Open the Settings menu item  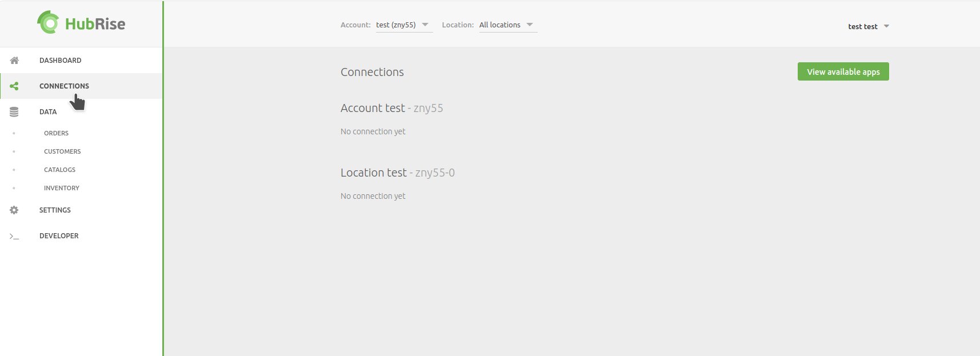[x=81, y=210]
